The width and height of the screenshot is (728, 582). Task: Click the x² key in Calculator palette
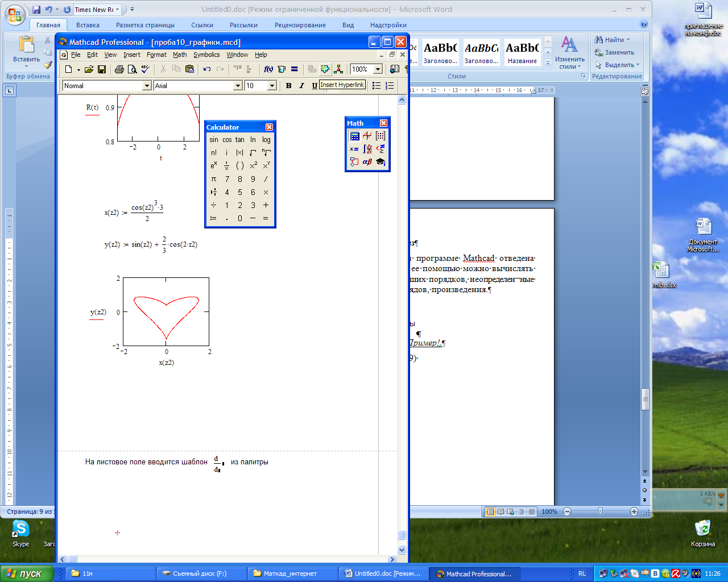coord(253,166)
